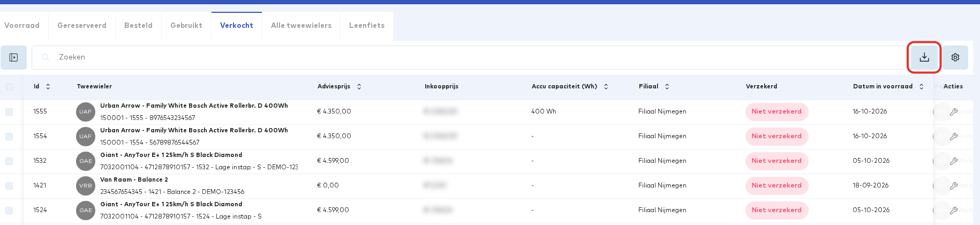Click date 16-10-2026 in row 1554

click(x=870, y=136)
